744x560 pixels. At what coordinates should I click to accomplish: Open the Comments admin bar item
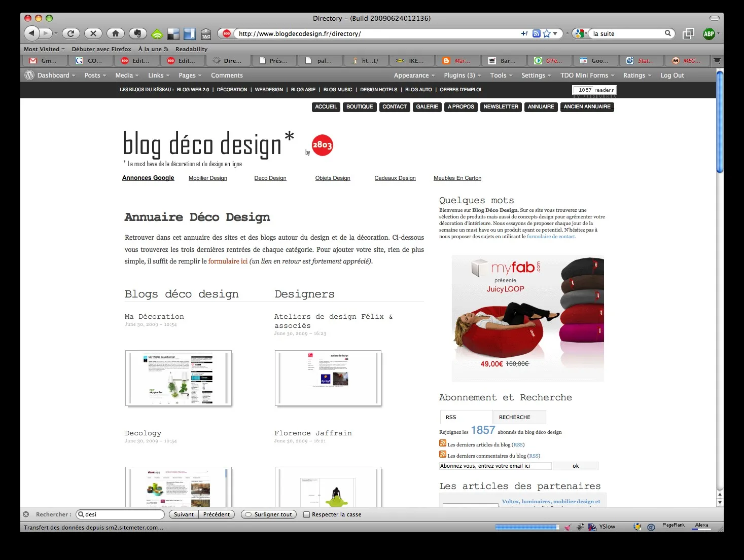pyautogui.click(x=227, y=75)
